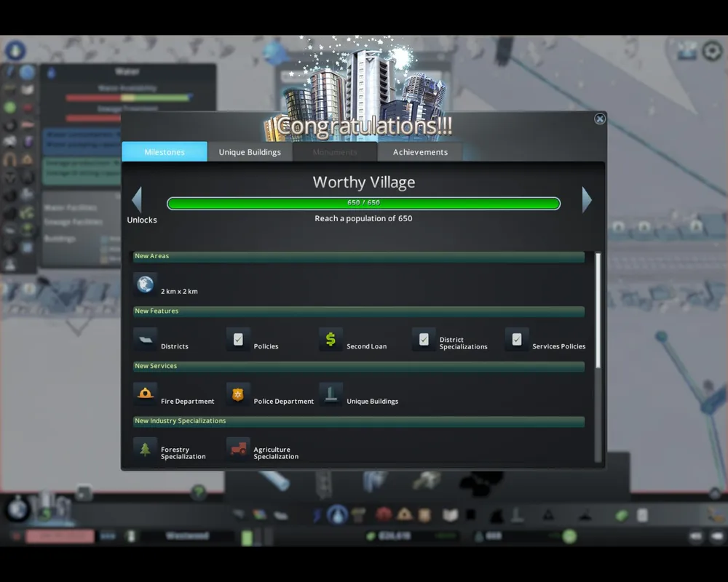Click the Forestry Specialization tree icon
Screen dimensions: 728x582
(145, 449)
